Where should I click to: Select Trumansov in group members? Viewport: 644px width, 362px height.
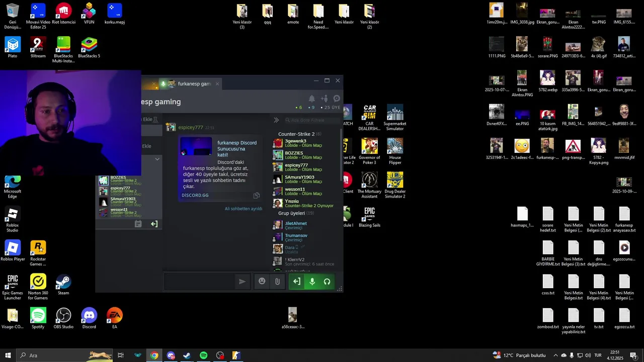[x=297, y=238]
